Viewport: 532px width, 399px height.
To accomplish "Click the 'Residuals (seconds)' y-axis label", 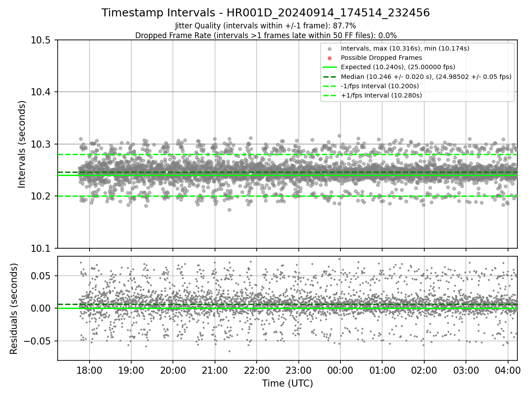I will (14, 309).
